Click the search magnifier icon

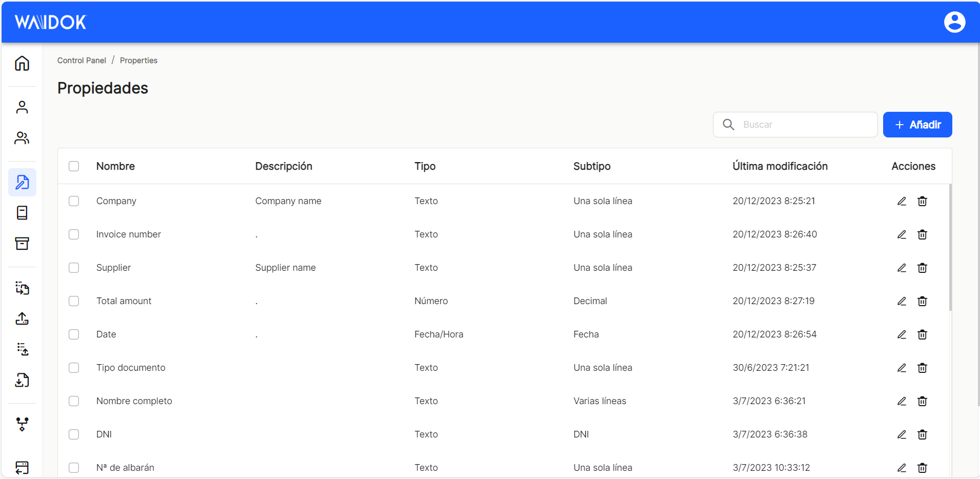pyautogui.click(x=728, y=125)
